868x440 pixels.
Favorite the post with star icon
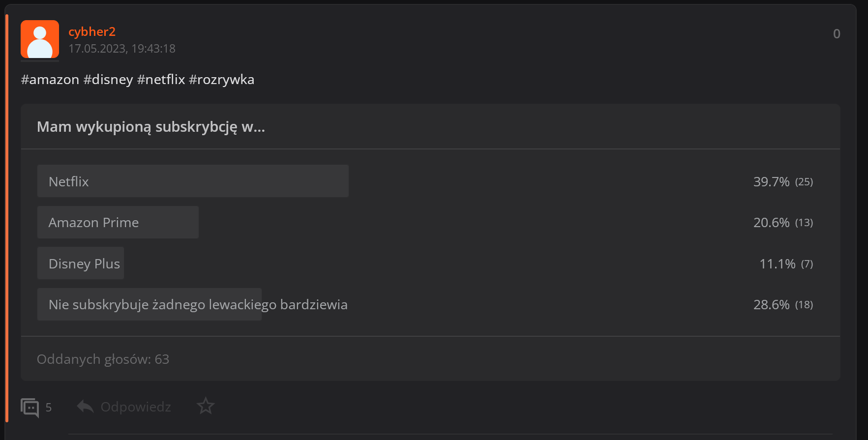(x=206, y=406)
